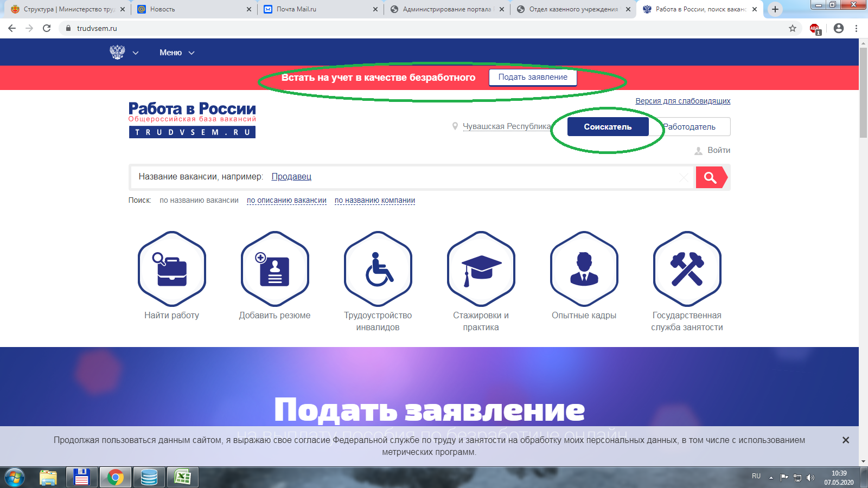This screenshot has width=868, height=488.
Task: Change region via Чувашская Республика link
Action: [507, 126]
